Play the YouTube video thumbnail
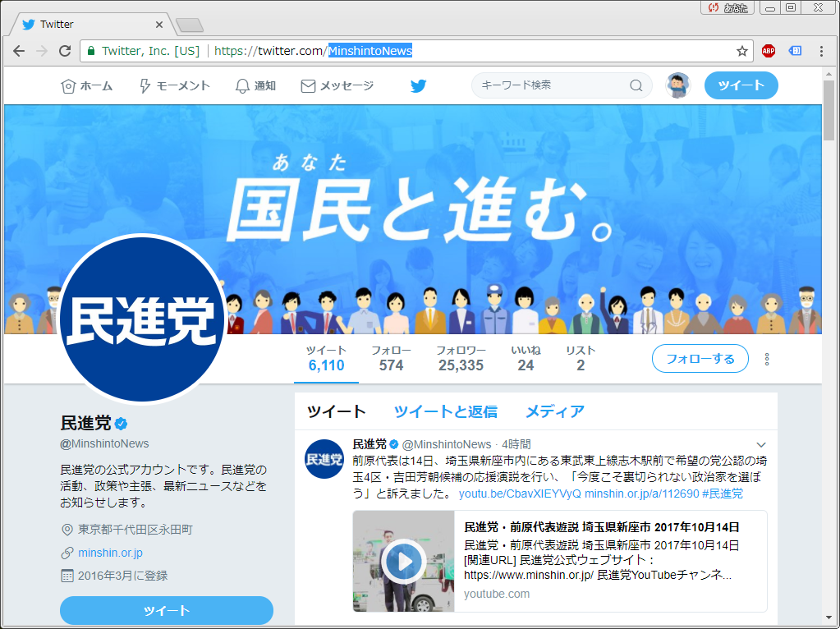This screenshot has width=840, height=629. [404, 562]
